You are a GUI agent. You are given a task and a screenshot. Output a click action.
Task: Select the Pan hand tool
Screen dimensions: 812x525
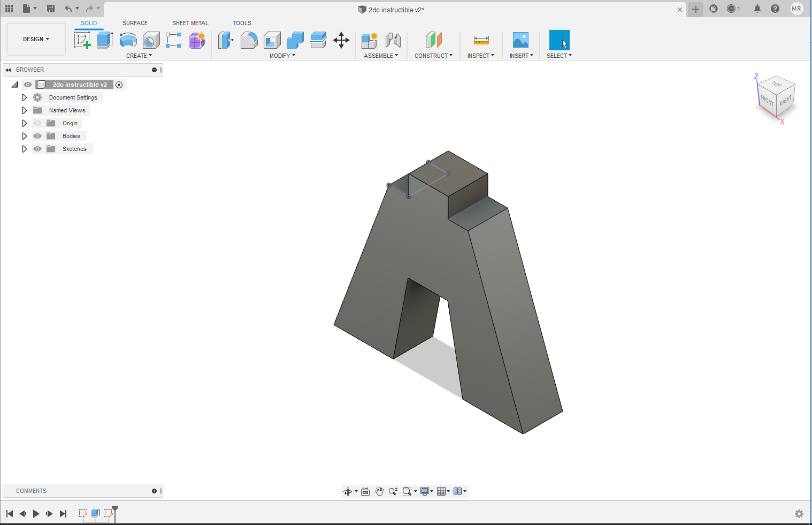tap(379, 491)
